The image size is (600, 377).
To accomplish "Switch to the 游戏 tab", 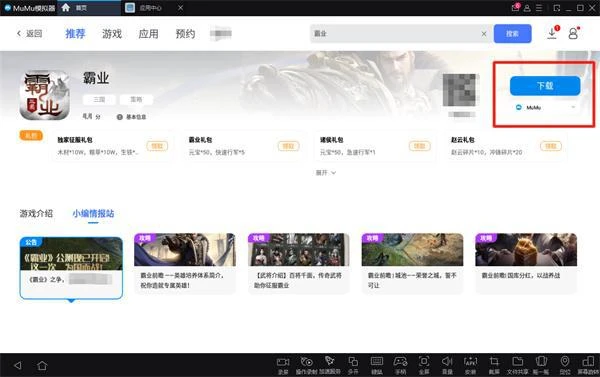I will point(112,34).
